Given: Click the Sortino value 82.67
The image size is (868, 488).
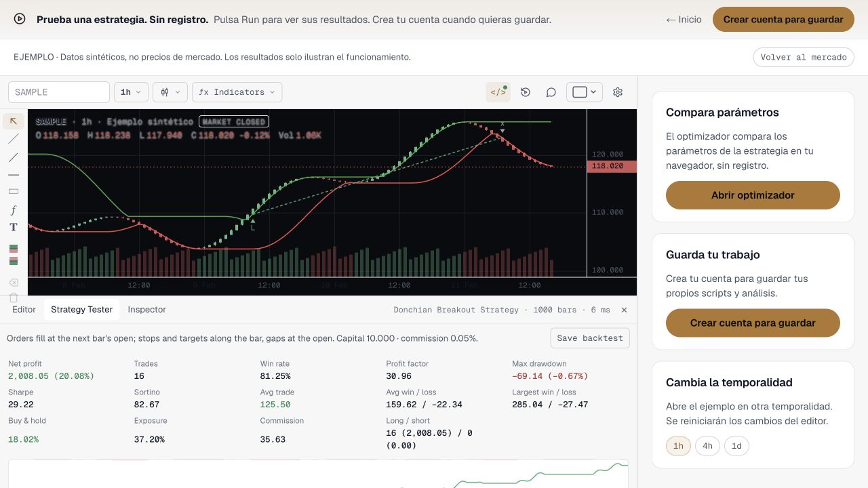Looking at the screenshot, I should 146,405.
